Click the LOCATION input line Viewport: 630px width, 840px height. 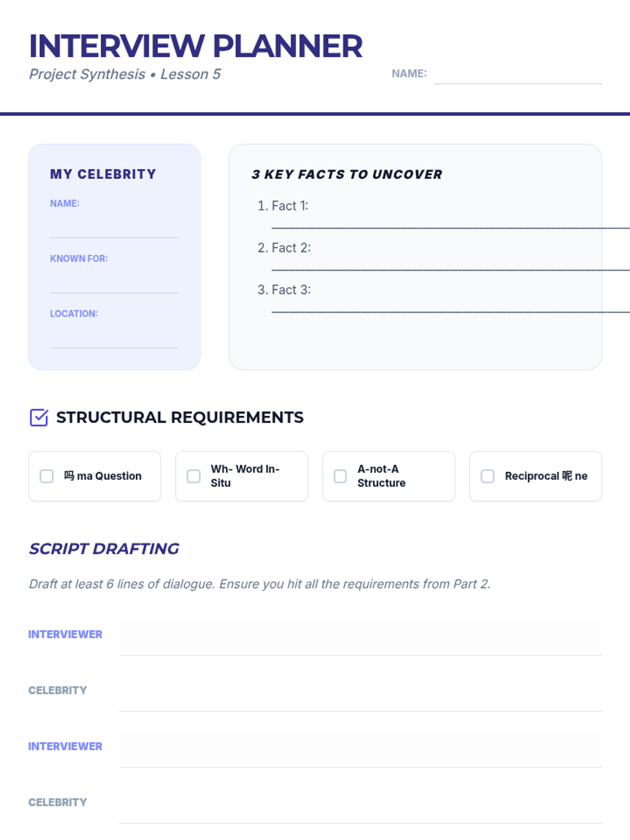[x=114, y=339]
